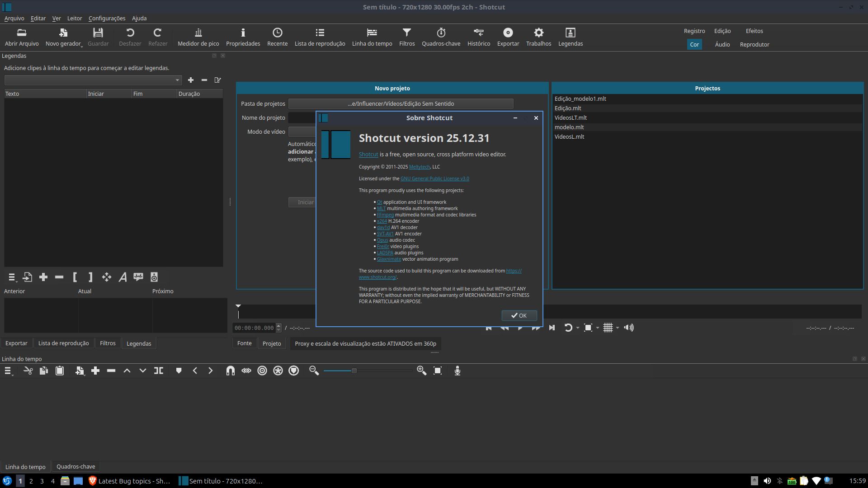Adjust the timeline zoom slider
The height and width of the screenshot is (488, 868).
[354, 371]
